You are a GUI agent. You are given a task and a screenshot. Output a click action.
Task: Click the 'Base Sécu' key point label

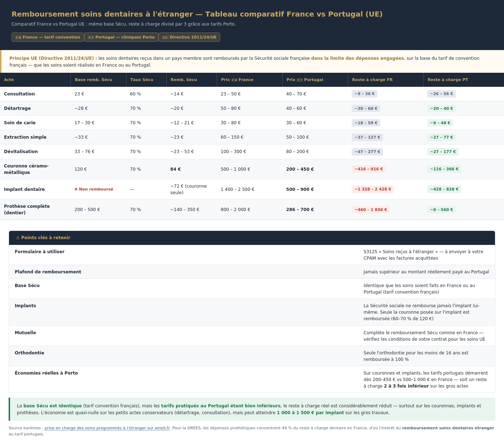pos(27,286)
